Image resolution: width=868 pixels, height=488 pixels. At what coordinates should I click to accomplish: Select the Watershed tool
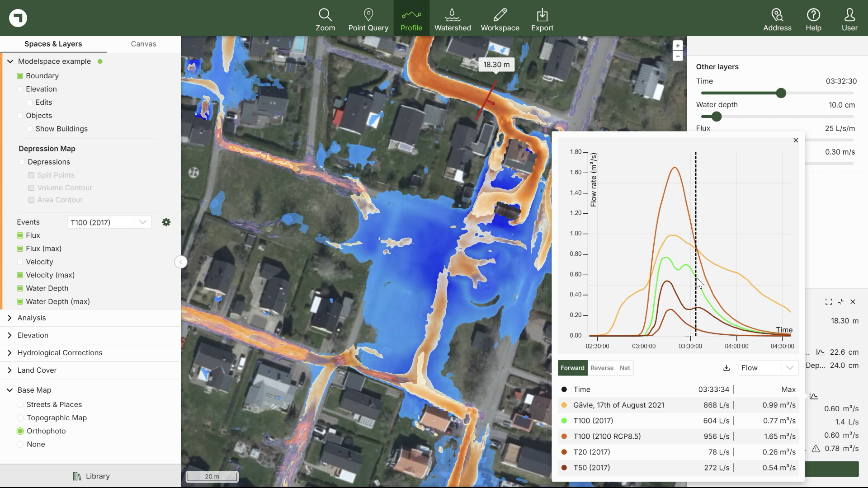[x=453, y=19]
